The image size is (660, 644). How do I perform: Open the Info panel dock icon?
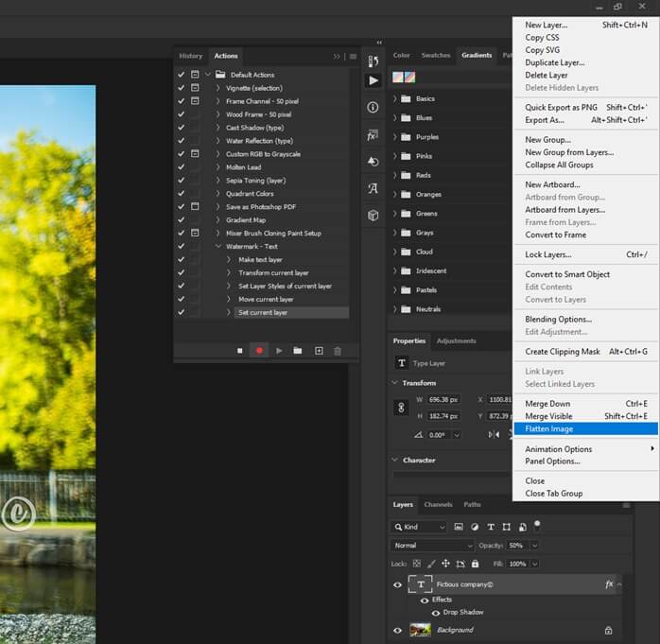[x=373, y=108]
